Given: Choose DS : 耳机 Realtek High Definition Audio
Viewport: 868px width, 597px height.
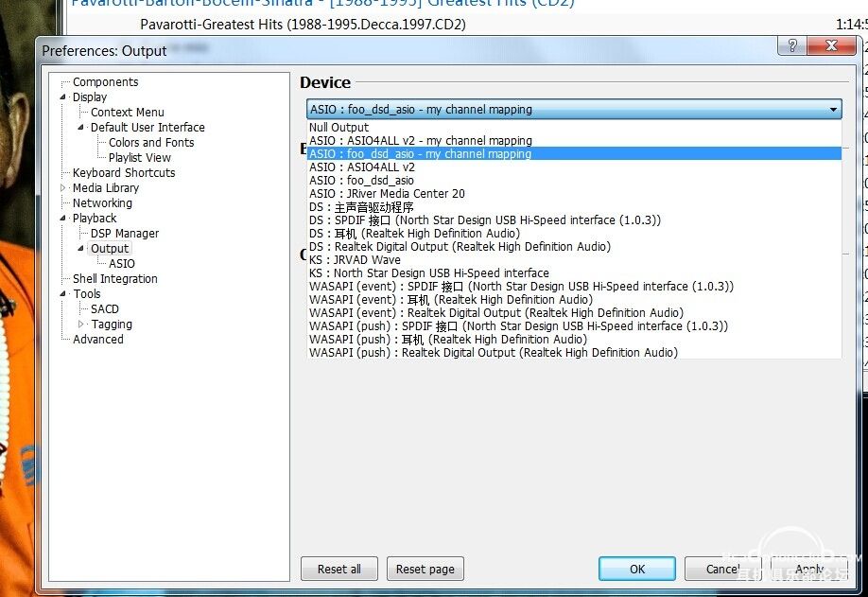Looking at the screenshot, I should pos(574,234).
